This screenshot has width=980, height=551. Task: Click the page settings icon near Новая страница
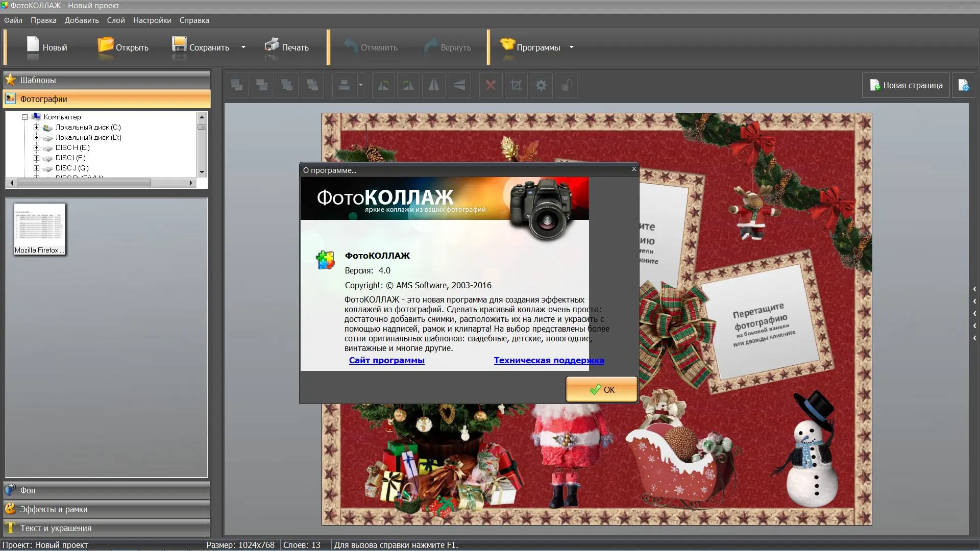964,85
